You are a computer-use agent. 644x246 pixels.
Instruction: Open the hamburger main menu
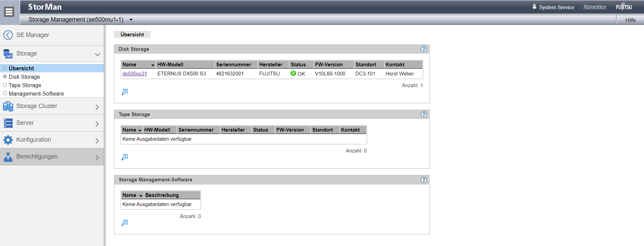point(9,12)
